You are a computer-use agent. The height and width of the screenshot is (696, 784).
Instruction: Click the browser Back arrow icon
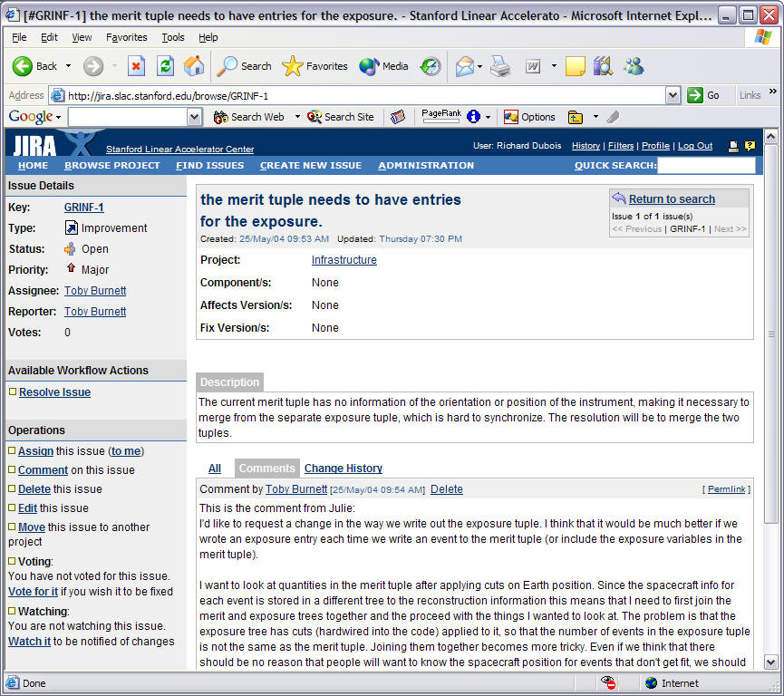(22, 66)
